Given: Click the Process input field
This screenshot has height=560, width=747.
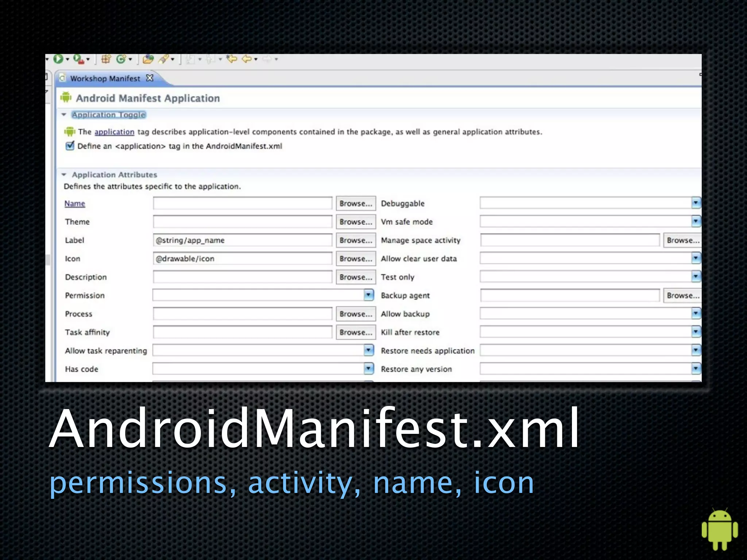Looking at the screenshot, I should (243, 314).
